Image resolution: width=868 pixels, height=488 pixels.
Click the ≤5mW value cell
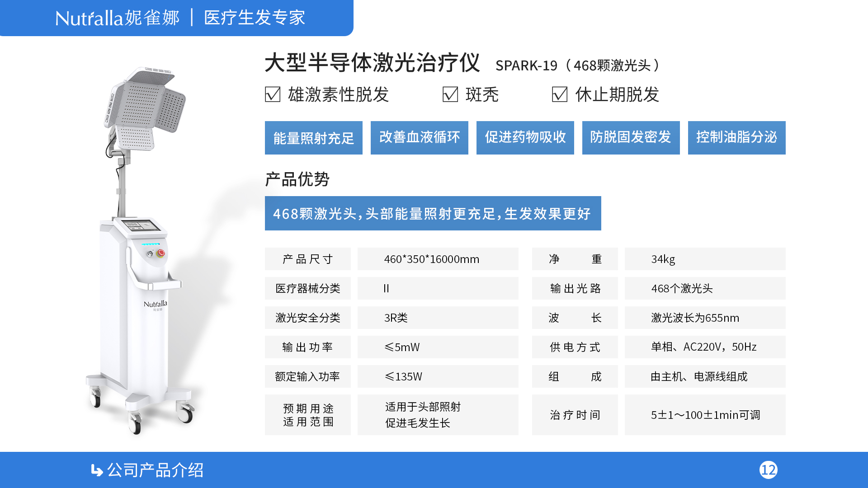[x=438, y=347]
